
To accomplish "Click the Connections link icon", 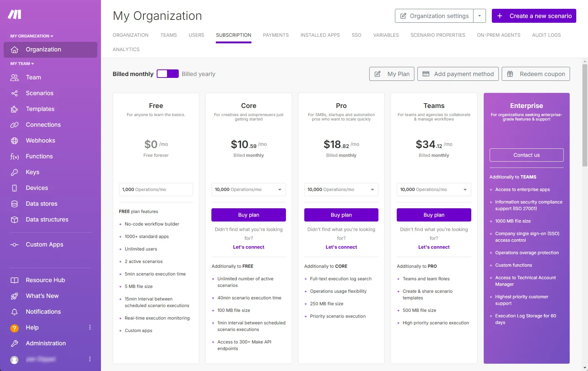I will tap(14, 125).
